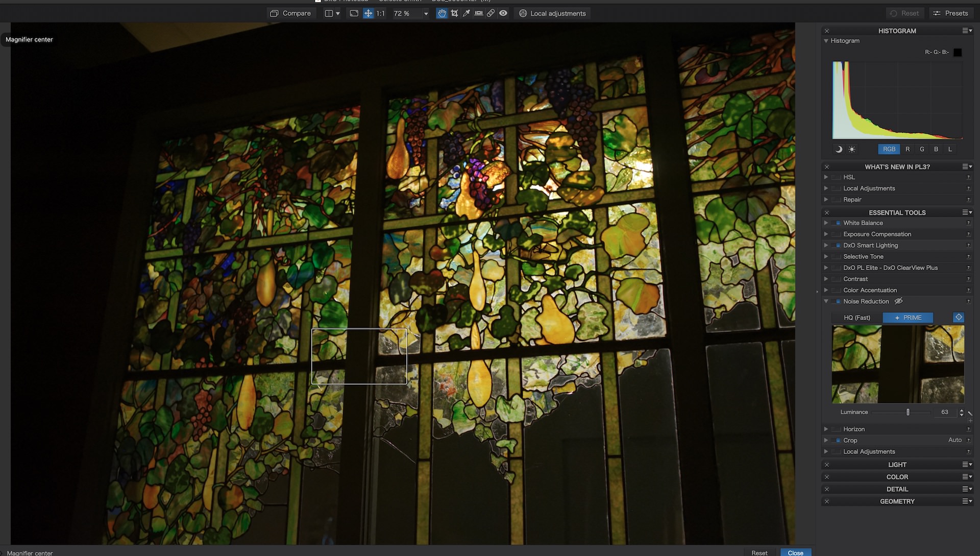Collapse the Noise Reduction section
Image resolution: width=980 pixels, height=556 pixels.
click(826, 301)
